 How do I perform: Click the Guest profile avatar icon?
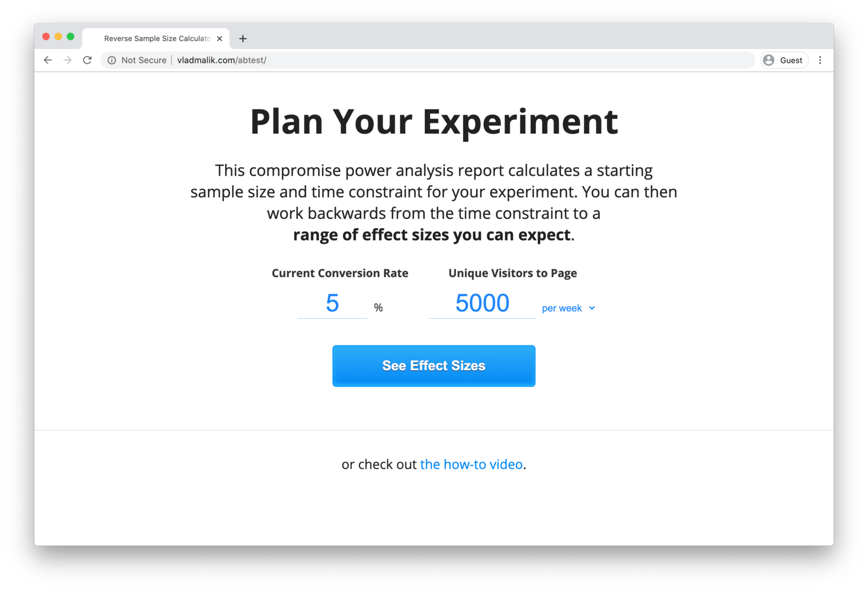click(769, 60)
